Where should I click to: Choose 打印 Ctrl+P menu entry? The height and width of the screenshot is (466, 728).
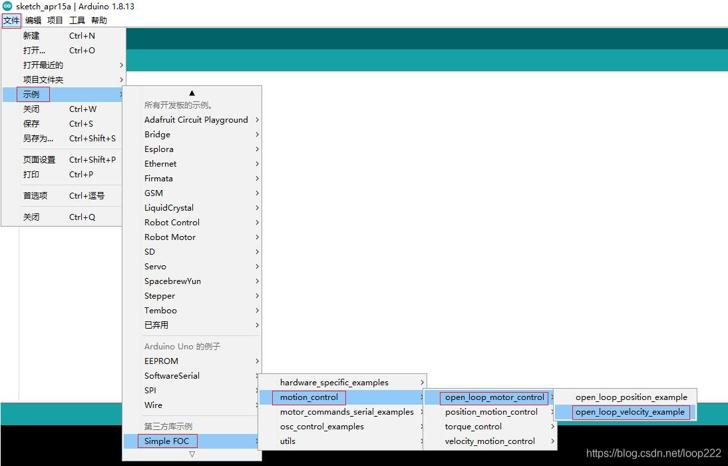pyautogui.click(x=64, y=175)
